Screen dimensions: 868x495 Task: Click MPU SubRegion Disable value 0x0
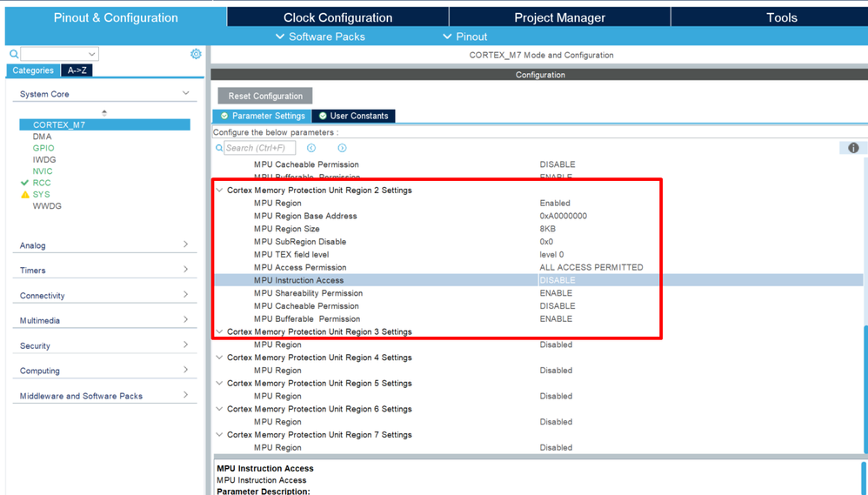click(x=546, y=241)
